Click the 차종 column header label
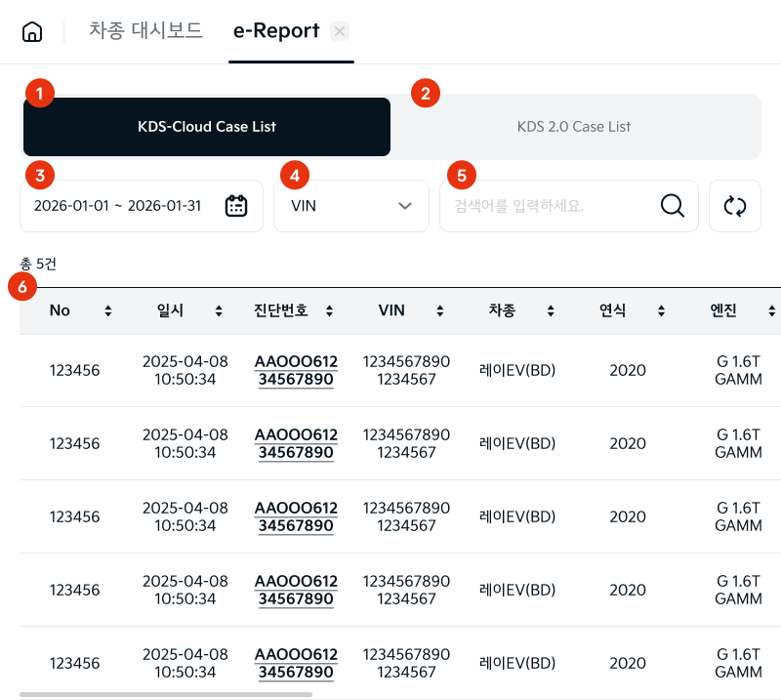Image resolution: width=781 pixels, height=700 pixels. click(502, 310)
